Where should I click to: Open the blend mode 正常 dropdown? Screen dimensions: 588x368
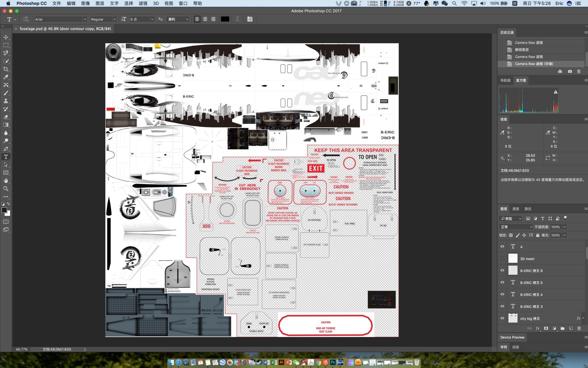pos(516,227)
